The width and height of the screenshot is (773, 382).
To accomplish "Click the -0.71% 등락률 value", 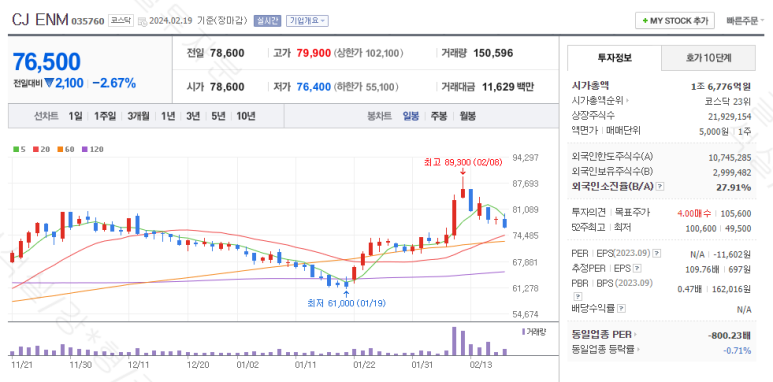I will tap(737, 350).
